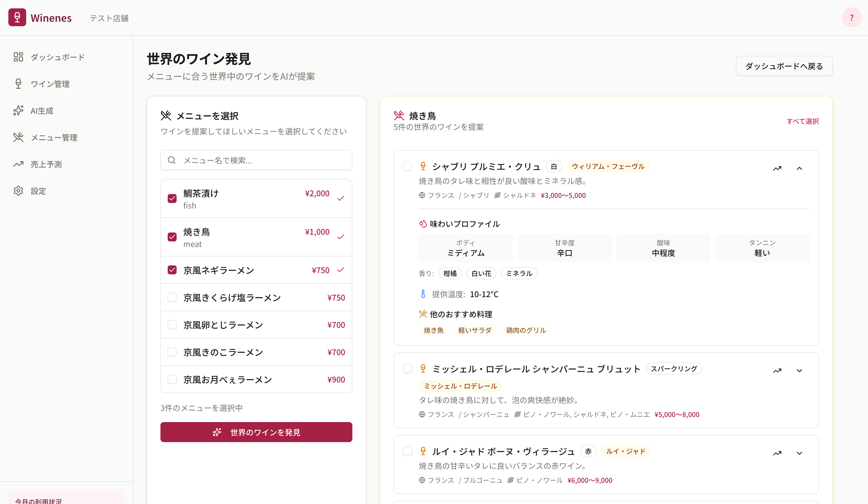The width and height of the screenshot is (868, 504).
Task: Check the 京風きくらげ塩ラーメン checkbox
Action: [172, 297]
